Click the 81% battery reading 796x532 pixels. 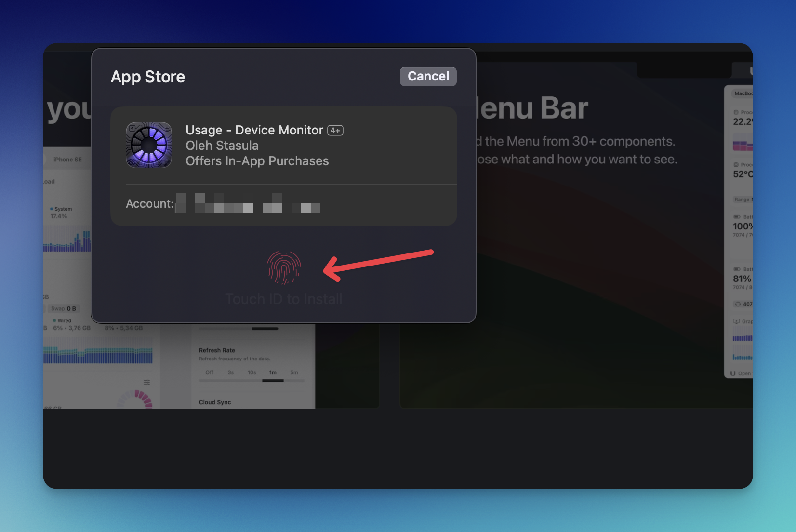742,279
